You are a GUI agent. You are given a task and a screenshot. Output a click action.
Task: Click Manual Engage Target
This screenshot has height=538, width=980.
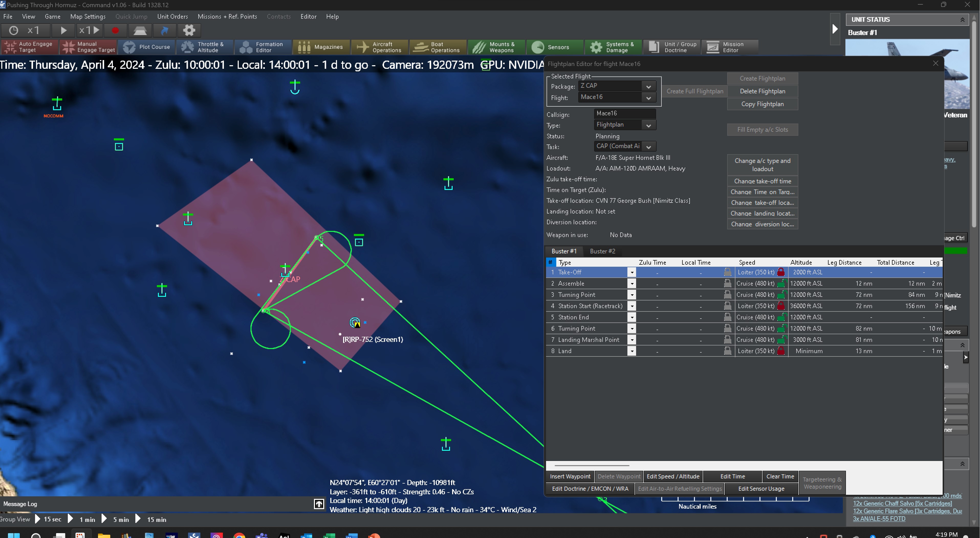[x=88, y=47]
